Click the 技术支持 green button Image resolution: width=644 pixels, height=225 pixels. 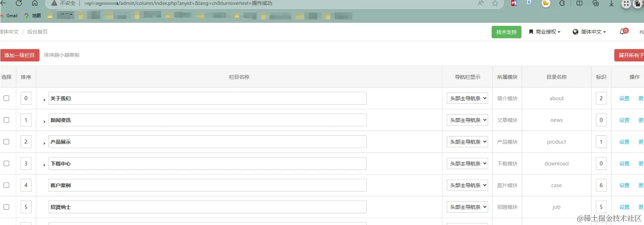(x=506, y=32)
